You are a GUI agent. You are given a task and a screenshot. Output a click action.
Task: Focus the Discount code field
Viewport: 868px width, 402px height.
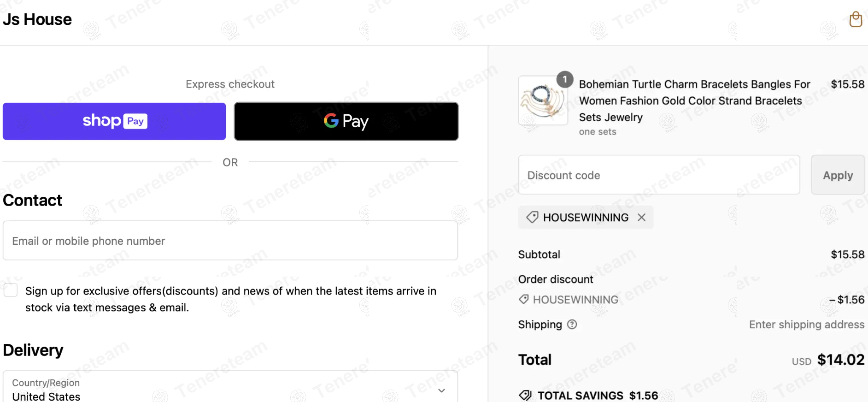coord(659,175)
